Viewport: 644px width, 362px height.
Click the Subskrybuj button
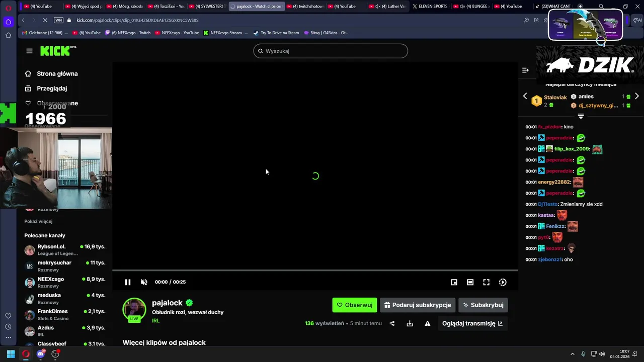(x=483, y=305)
